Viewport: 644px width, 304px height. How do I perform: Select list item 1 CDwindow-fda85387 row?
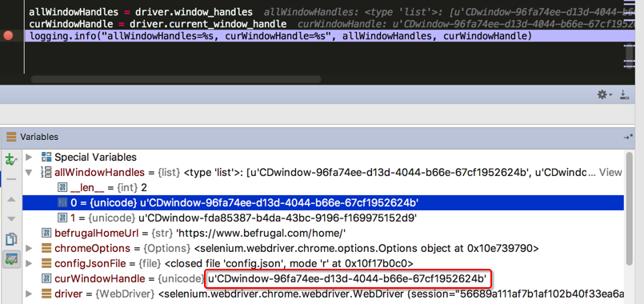323,218
